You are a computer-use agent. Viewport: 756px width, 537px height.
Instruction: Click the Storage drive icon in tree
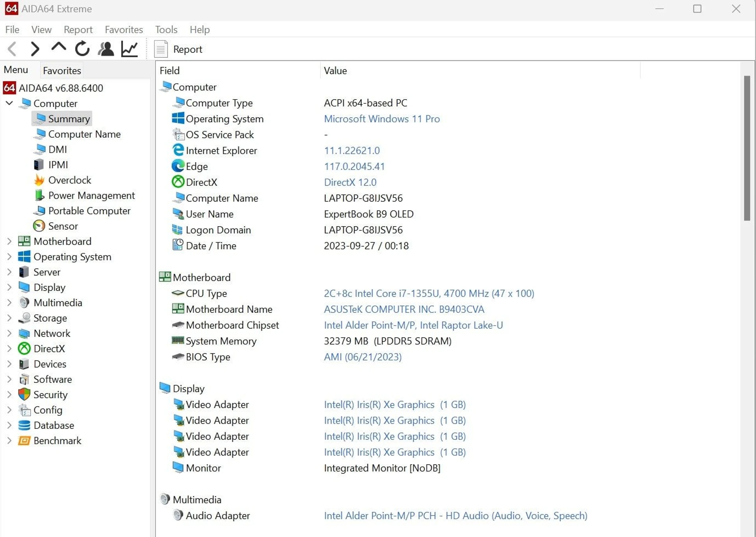click(24, 318)
